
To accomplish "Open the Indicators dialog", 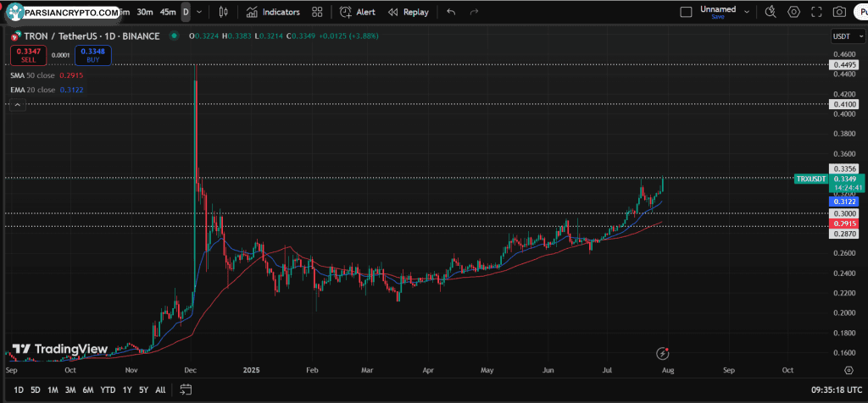I will (x=273, y=12).
